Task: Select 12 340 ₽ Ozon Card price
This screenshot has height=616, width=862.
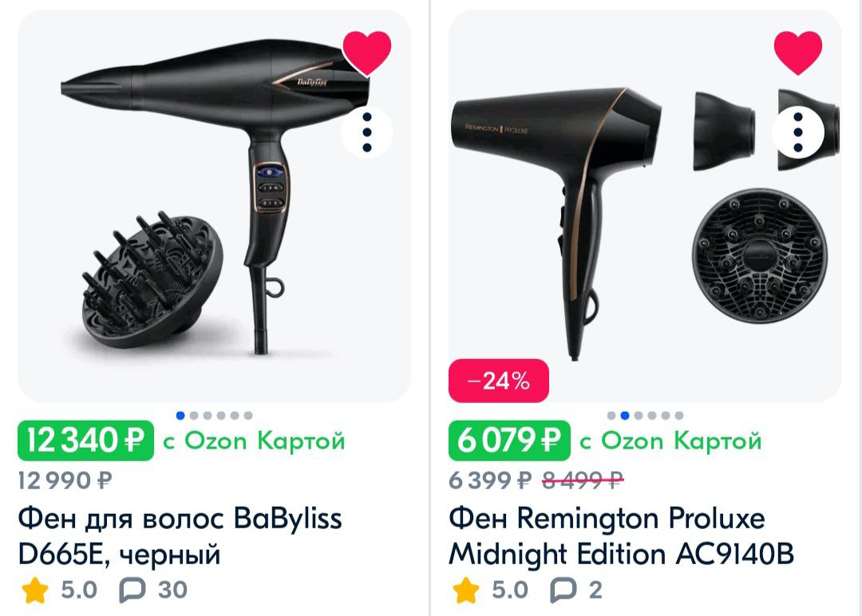Action: 85,440
